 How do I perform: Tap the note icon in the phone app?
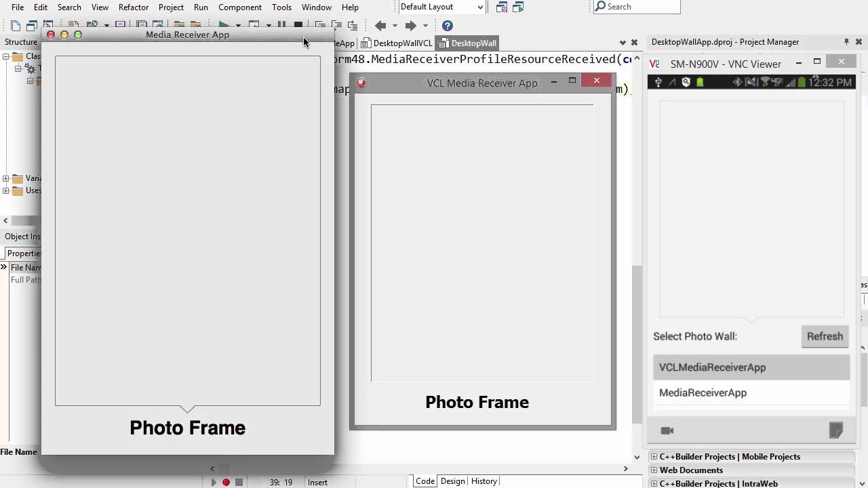[835, 430]
